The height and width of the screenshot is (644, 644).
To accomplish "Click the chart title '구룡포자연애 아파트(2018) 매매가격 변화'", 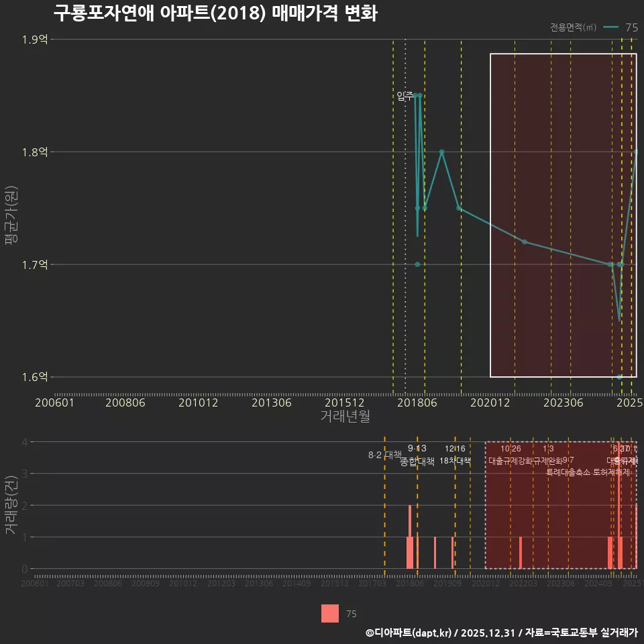I will tap(215, 13).
